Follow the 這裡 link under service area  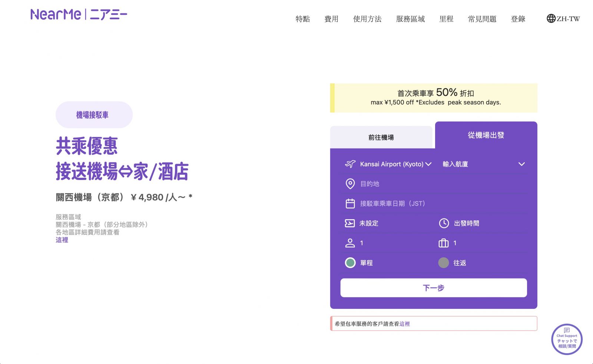(x=62, y=240)
